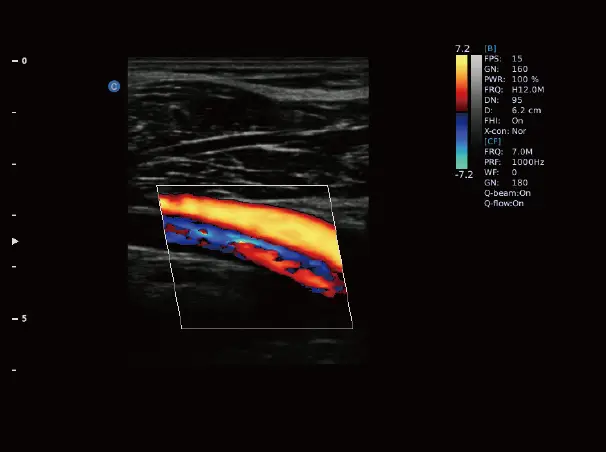
Task: Click the 7.2 maximum velocity label
Action: tap(462, 49)
